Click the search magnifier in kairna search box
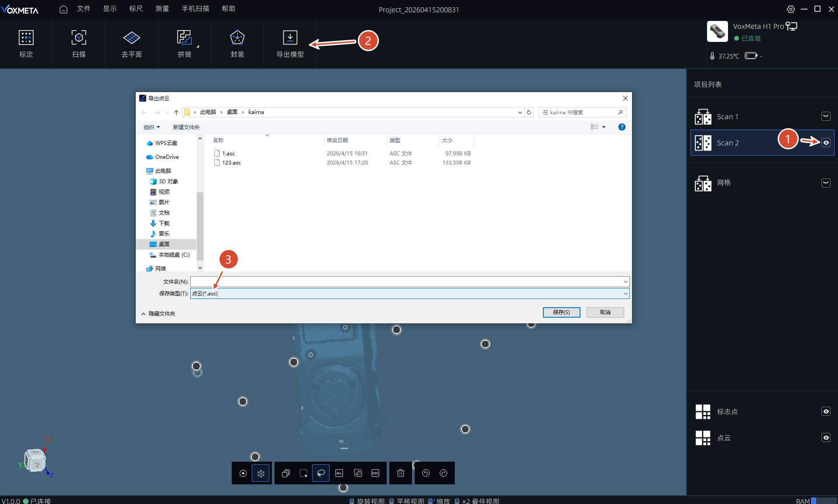The width and height of the screenshot is (838, 504). tap(620, 112)
